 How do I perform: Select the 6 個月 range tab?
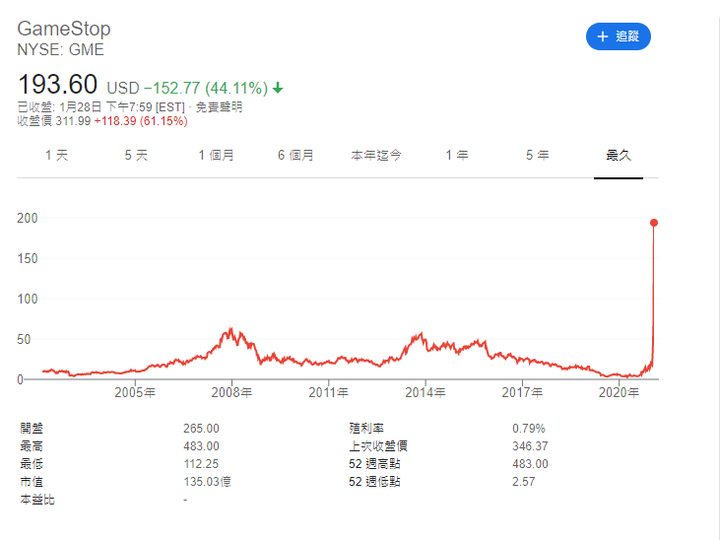(x=295, y=155)
